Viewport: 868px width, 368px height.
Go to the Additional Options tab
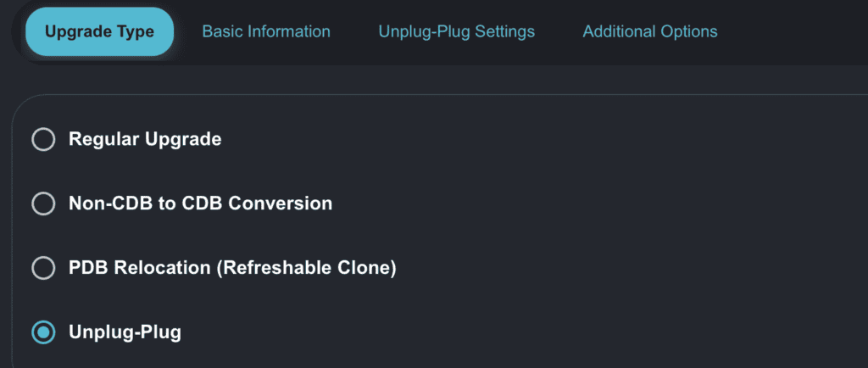tap(649, 31)
